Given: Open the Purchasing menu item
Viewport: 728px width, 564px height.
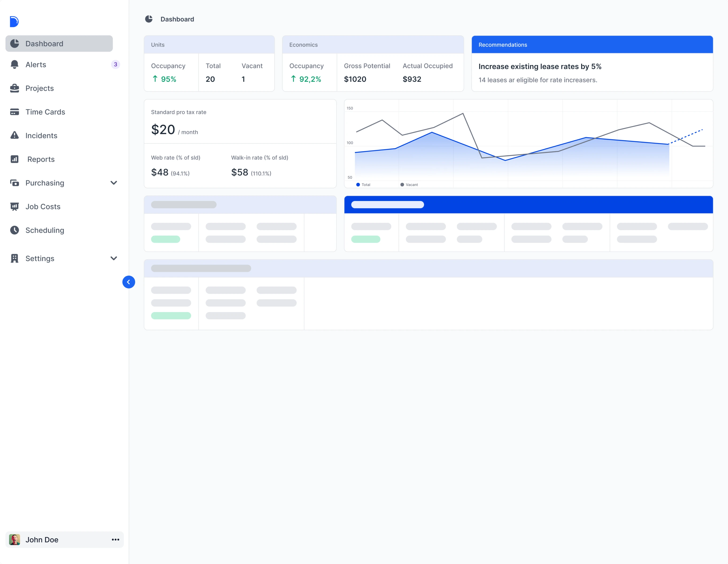Looking at the screenshot, I should [45, 183].
